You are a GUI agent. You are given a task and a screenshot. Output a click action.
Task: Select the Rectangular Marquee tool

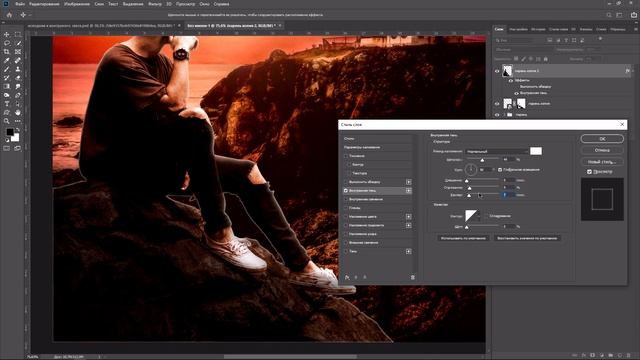(18, 35)
